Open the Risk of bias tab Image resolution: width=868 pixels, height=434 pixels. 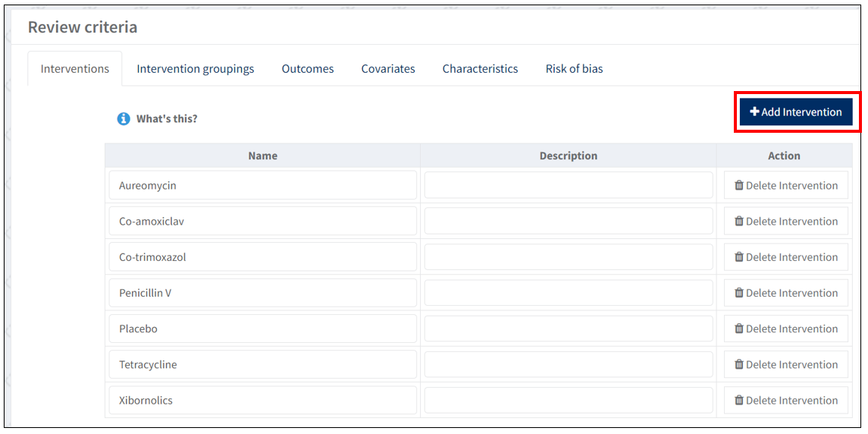(574, 69)
